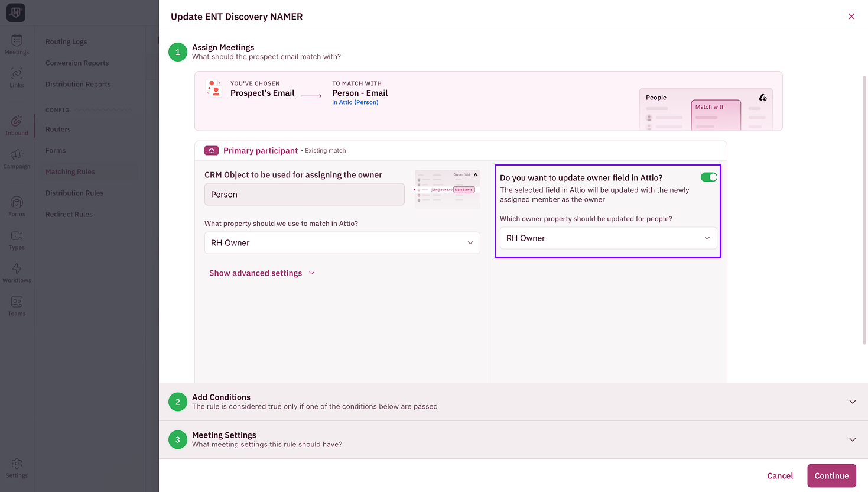Screen dimensions: 868x492
Task: Click step 2 Add Conditions circle
Action: [178, 402]
